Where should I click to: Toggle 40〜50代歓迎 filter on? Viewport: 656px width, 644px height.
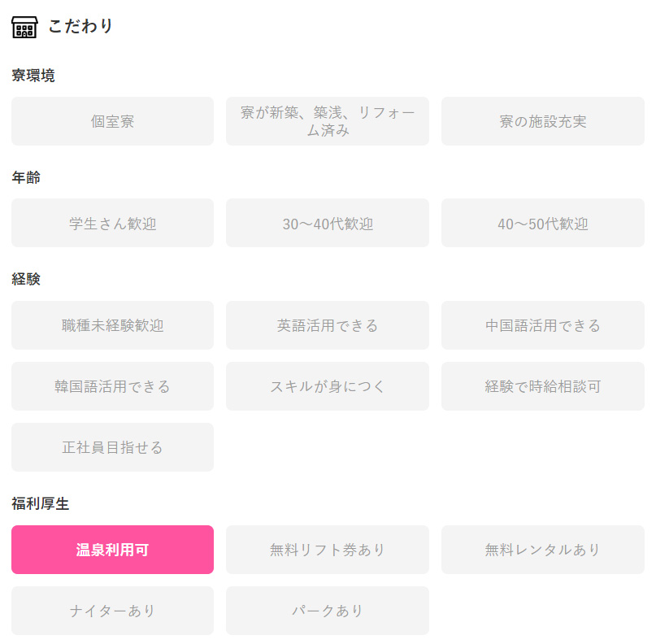pos(543,223)
